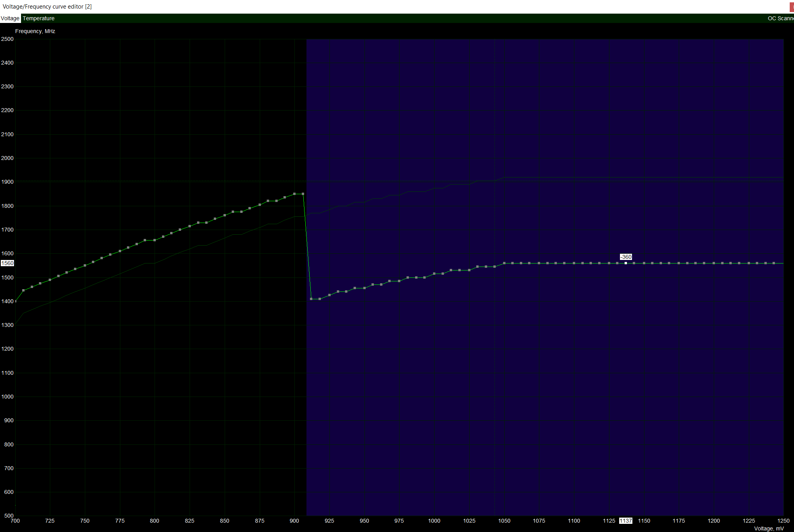Screen dimensions: 794x532
Task: Select the first curve point near 1450 MHz at left
Action: pyautogui.click(x=23, y=290)
